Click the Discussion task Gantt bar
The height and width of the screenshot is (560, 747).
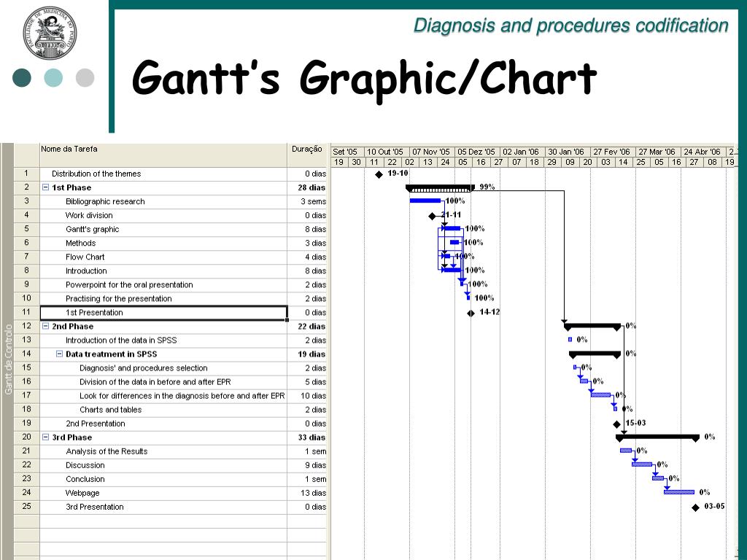[642, 464]
